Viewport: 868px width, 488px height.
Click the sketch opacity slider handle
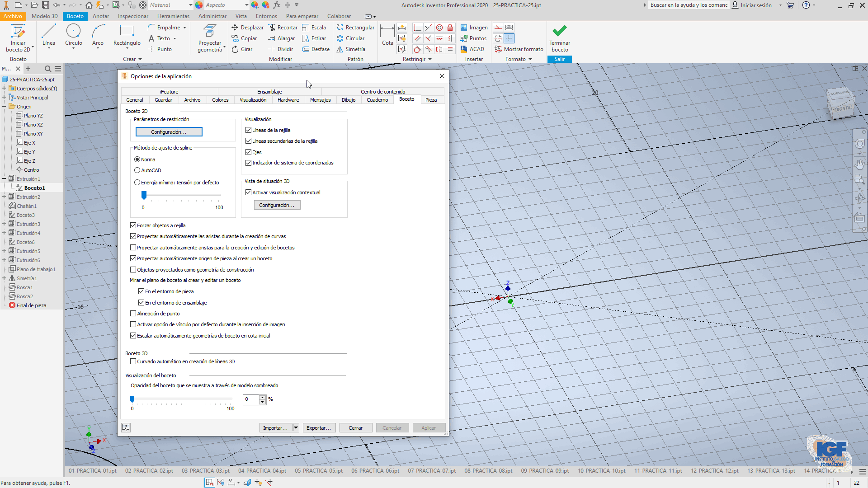click(132, 399)
